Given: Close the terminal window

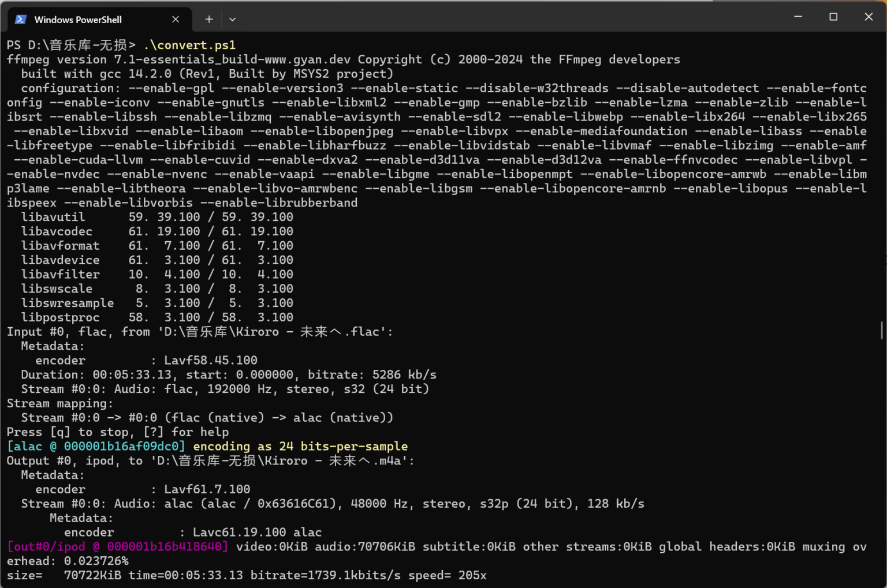Looking at the screenshot, I should point(869,17).
